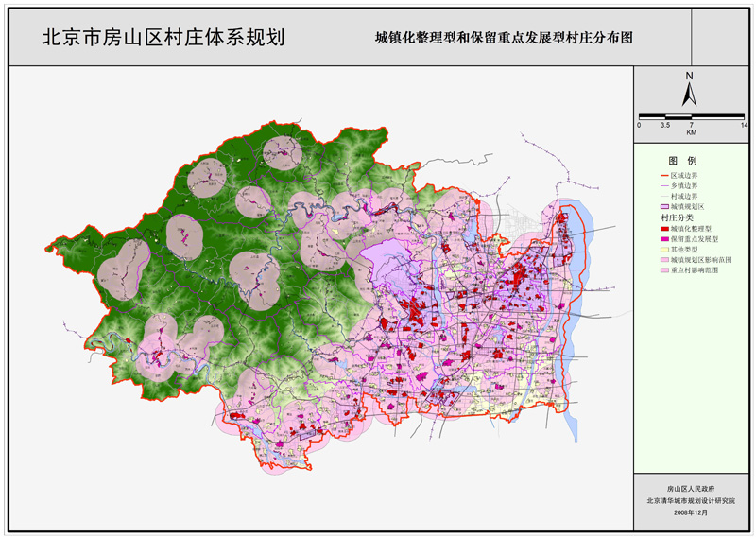This screenshot has width=756, height=538.
Task: Select the red 城镇化整理型 legend swatch
Action: point(663,230)
